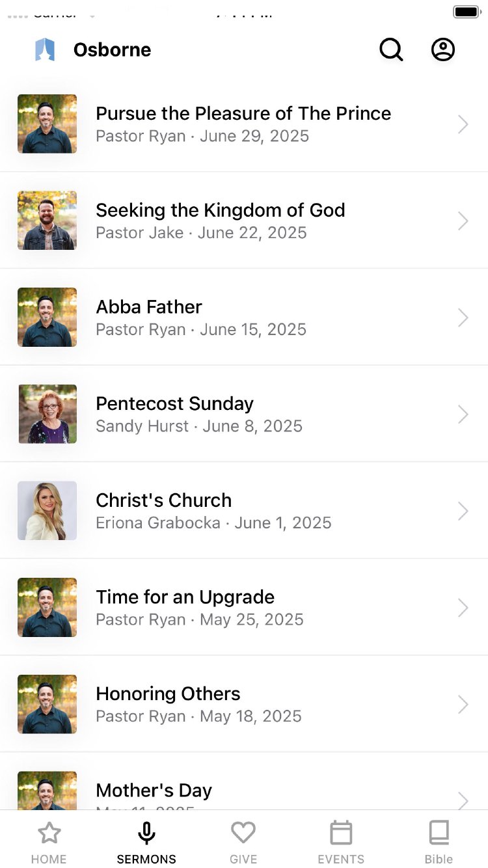
Task: Switch to the GIVE tab label
Action: point(243,859)
